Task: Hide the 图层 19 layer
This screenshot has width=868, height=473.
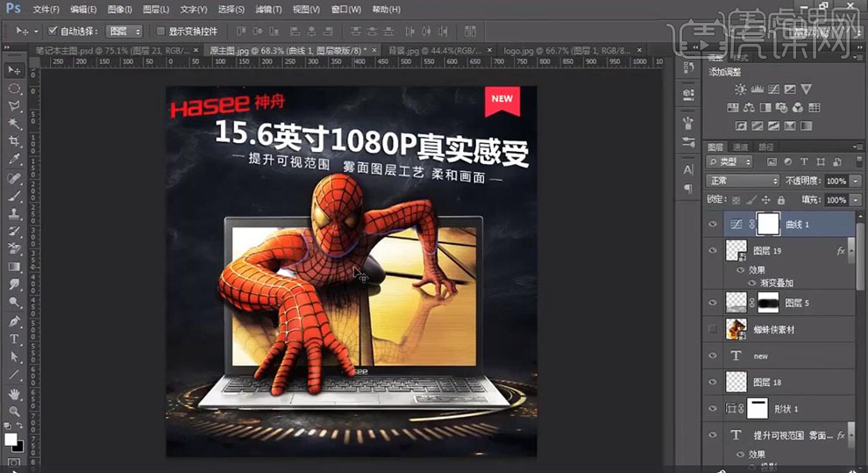Action: click(x=712, y=251)
